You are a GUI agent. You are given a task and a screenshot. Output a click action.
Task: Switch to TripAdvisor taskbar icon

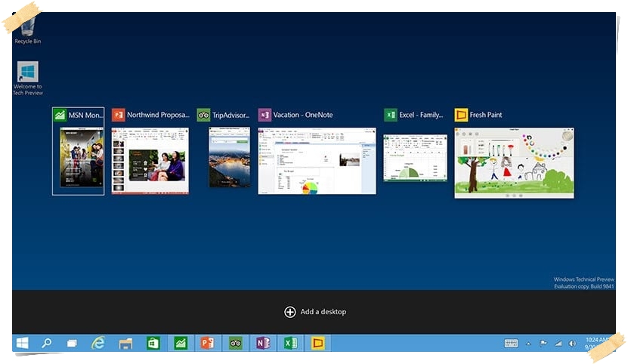[236, 343]
